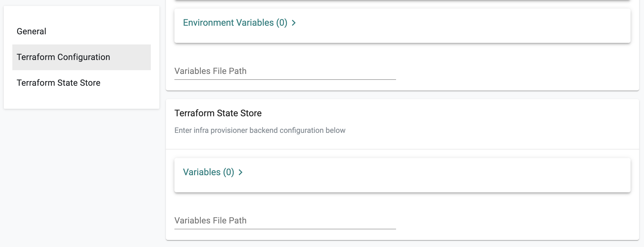Open the General section in sidebar
Image resolution: width=644 pixels, height=247 pixels.
pyautogui.click(x=81, y=31)
